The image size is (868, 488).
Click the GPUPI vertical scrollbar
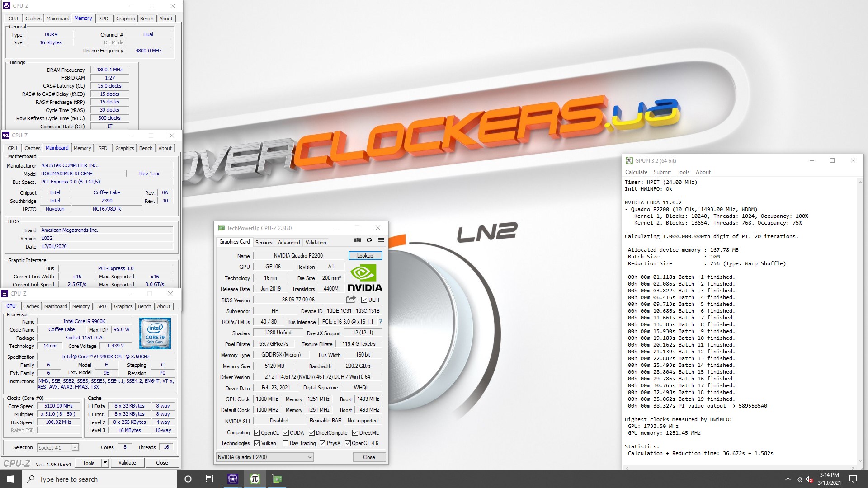point(859,321)
